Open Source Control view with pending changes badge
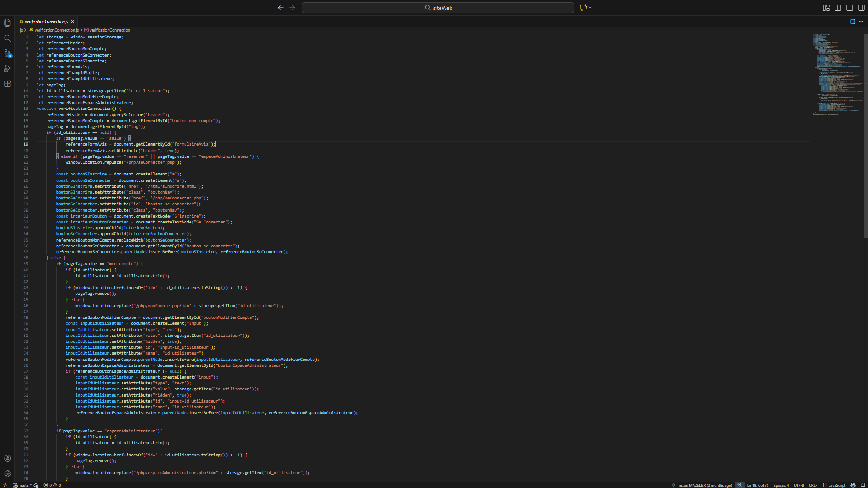Screen dimensions: 868x488 [x=7, y=53]
